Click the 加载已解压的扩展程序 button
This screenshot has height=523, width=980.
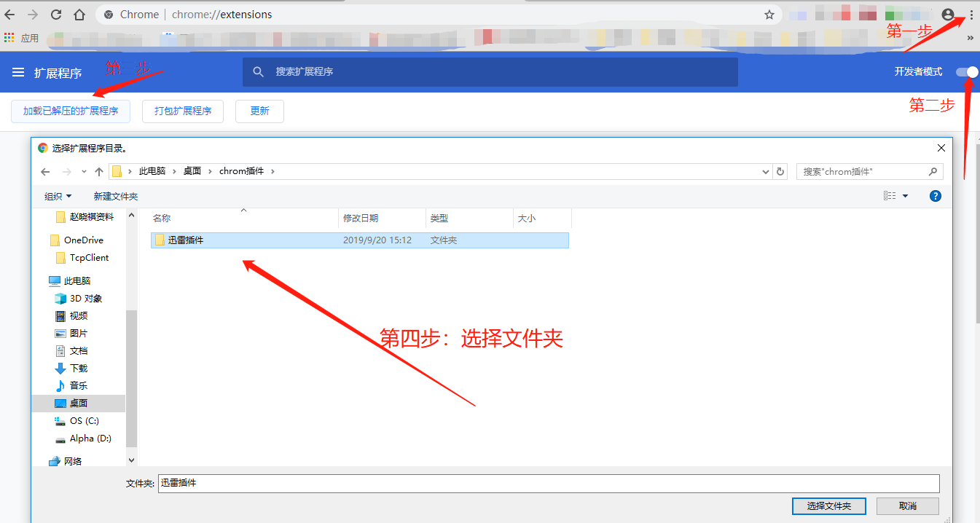[70, 111]
